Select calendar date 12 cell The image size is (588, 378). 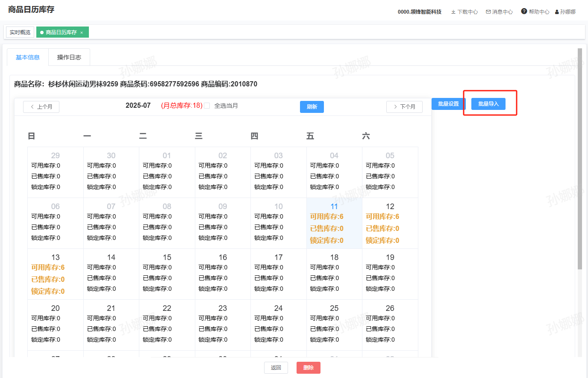click(390, 223)
